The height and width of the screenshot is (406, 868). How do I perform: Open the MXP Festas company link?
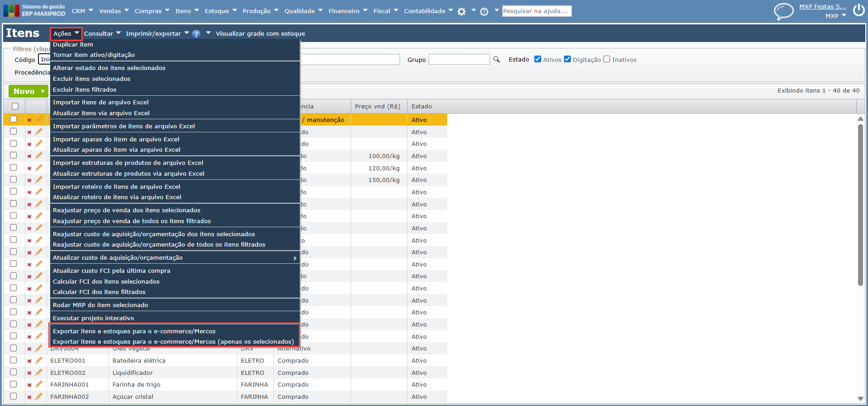822,7
